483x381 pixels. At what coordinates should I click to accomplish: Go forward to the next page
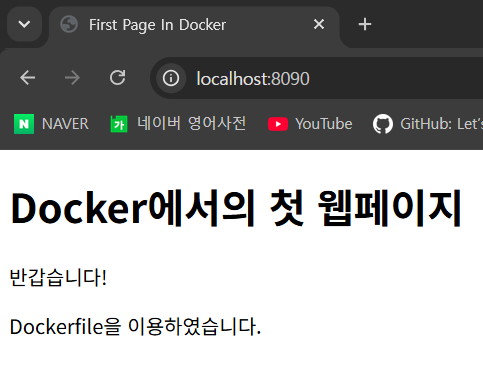(x=72, y=78)
